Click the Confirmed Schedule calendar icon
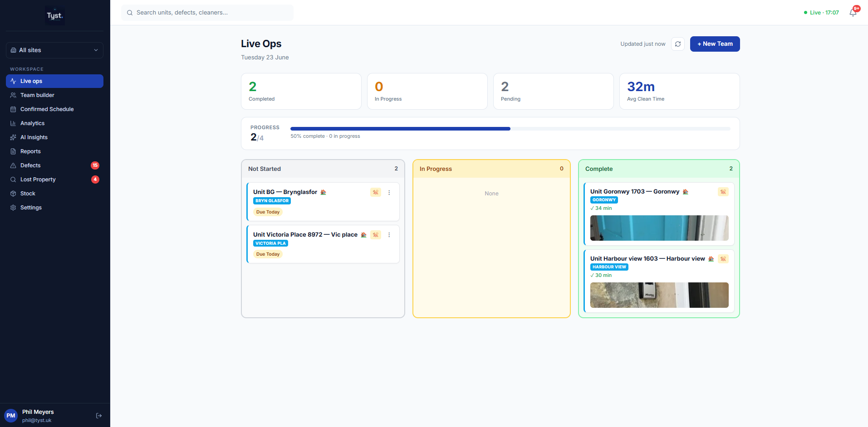Image resolution: width=868 pixels, height=427 pixels. (x=13, y=109)
